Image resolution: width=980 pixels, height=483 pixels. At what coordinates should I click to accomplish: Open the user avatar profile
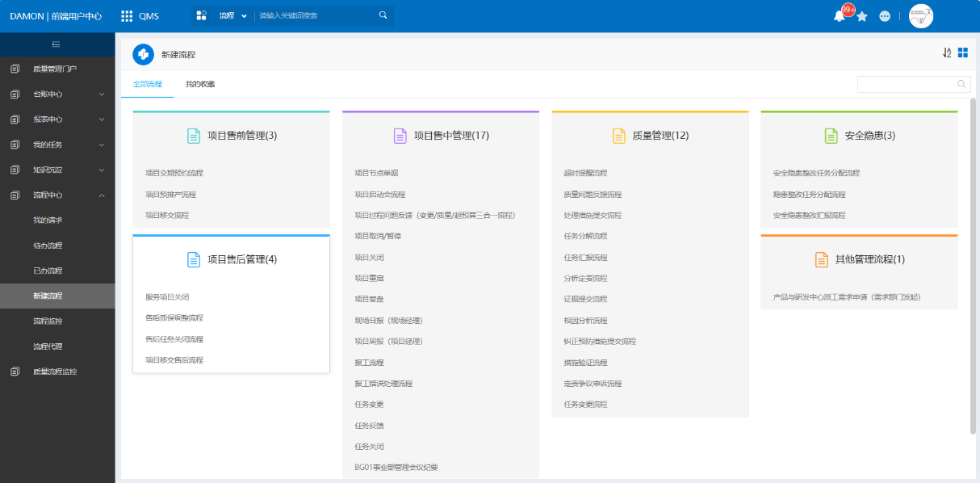pos(920,16)
